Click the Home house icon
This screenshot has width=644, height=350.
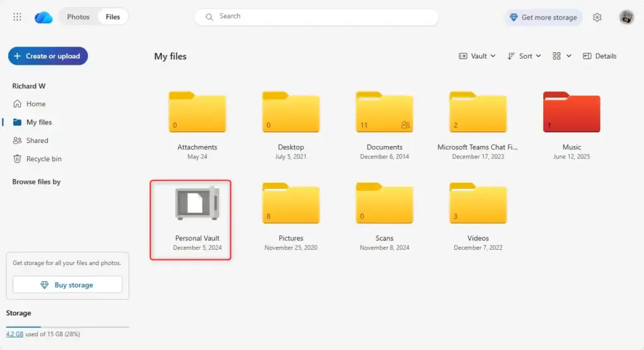pyautogui.click(x=17, y=104)
